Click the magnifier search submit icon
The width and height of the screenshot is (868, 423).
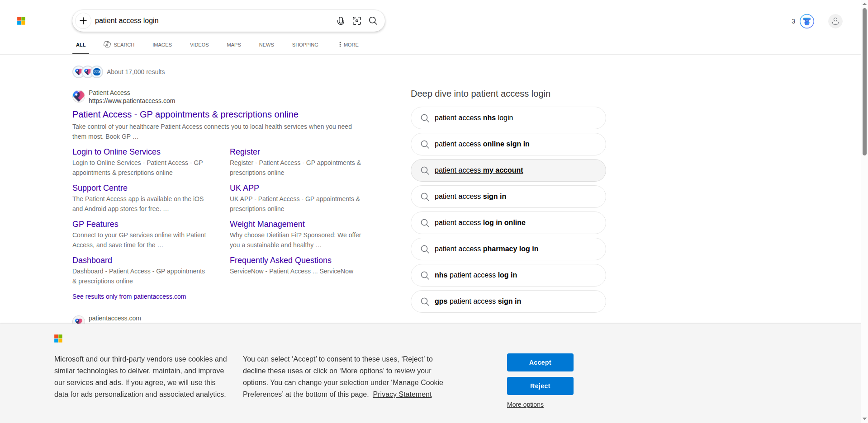click(x=373, y=21)
